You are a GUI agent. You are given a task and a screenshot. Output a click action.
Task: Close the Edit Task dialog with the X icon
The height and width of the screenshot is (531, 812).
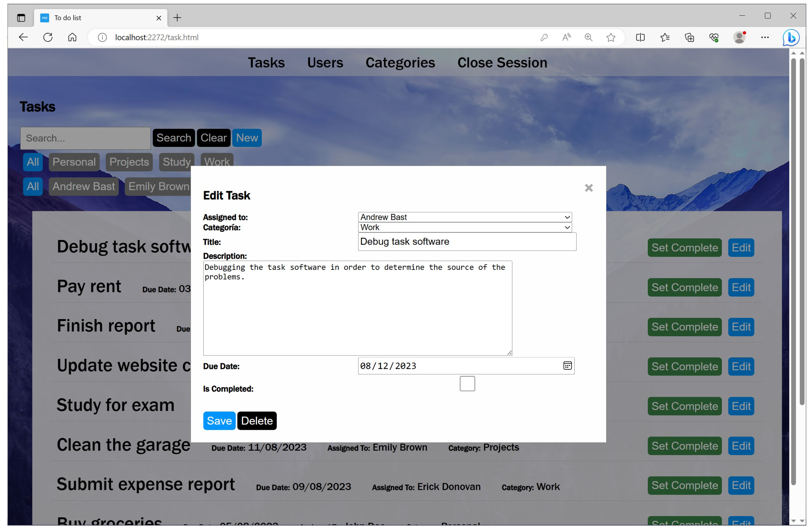pos(589,188)
